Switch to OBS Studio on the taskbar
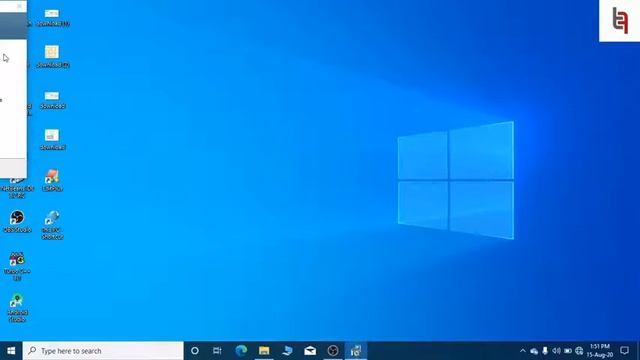This screenshot has height=360, width=640. point(333,351)
